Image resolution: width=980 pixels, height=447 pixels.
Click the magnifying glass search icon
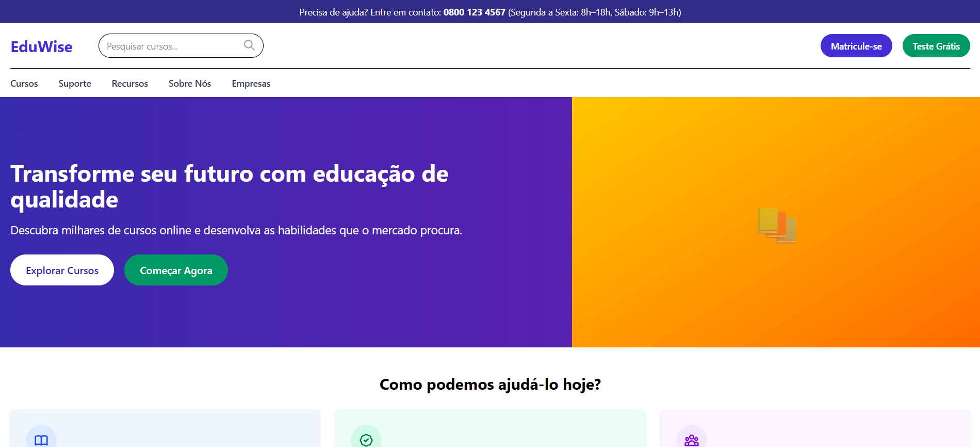click(x=249, y=45)
